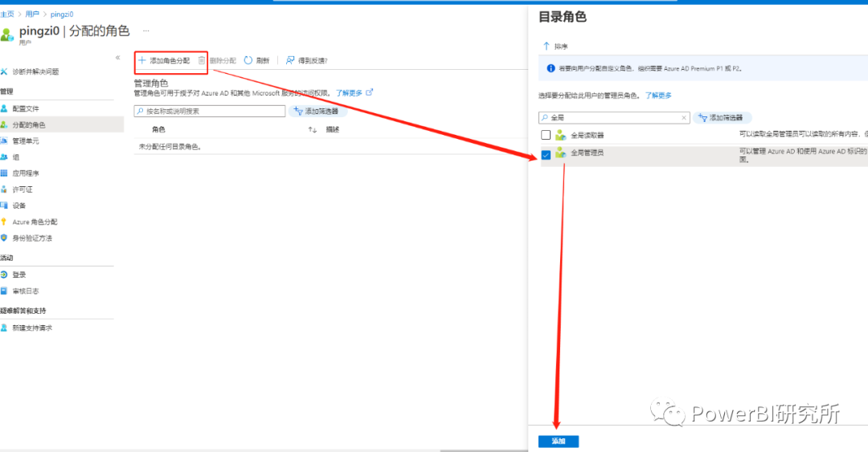Screen dimensions: 868x452
Task: Sort by 角色 column arrows
Action: (x=312, y=129)
